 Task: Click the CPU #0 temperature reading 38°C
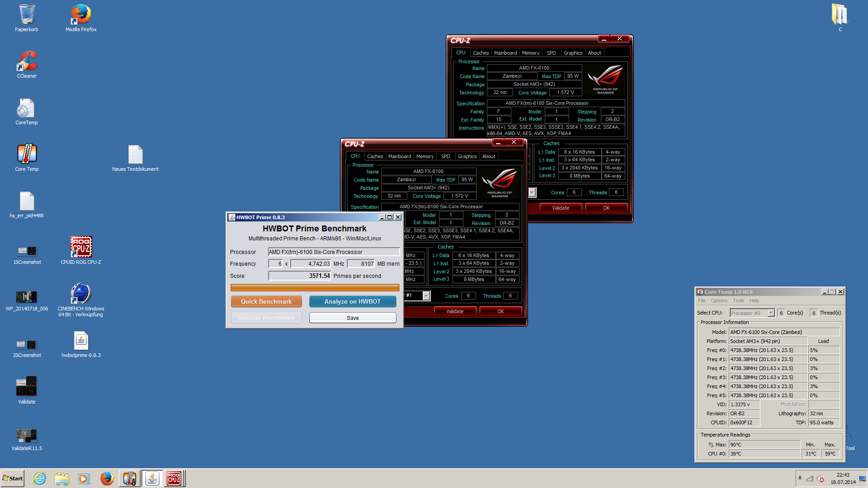tap(764, 454)
